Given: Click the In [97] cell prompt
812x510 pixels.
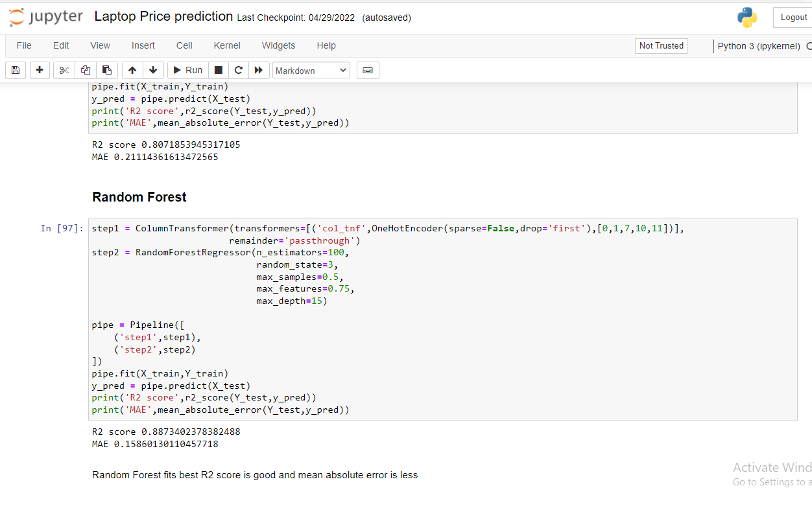Looking at the screenshot, I should point(62,228).
